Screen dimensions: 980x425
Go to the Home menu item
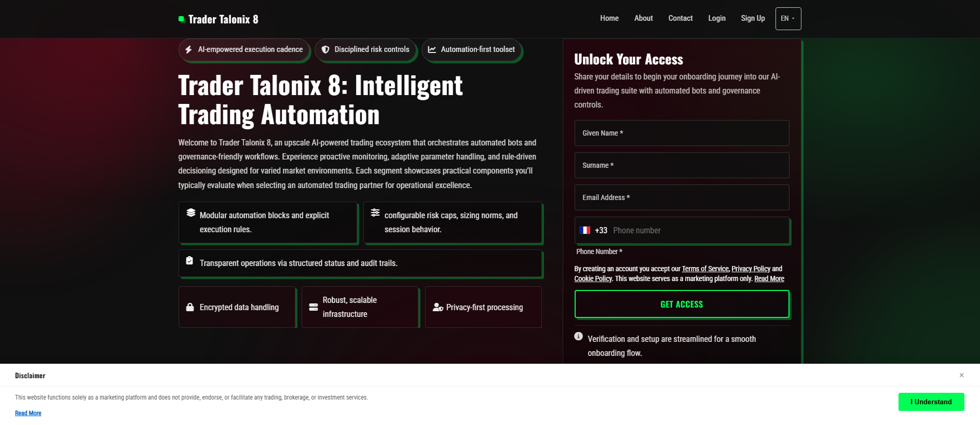click(609, 18)
